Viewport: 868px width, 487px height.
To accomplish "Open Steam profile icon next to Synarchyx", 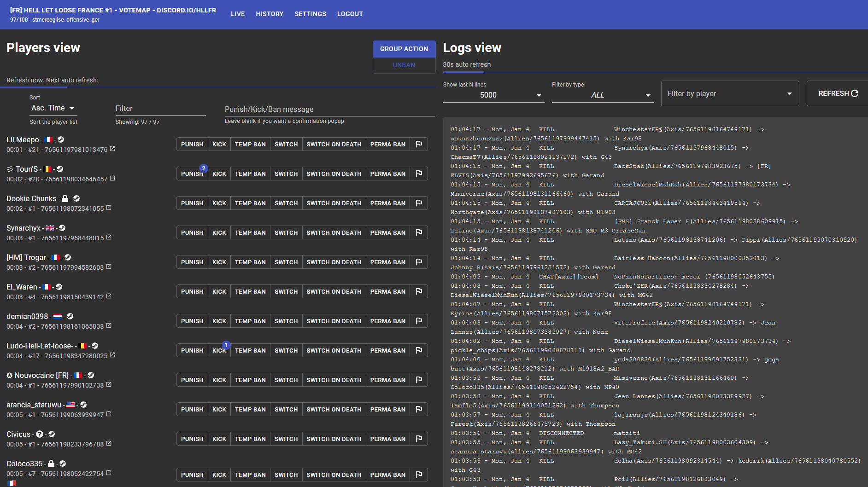I will click(x=62, y=228).
